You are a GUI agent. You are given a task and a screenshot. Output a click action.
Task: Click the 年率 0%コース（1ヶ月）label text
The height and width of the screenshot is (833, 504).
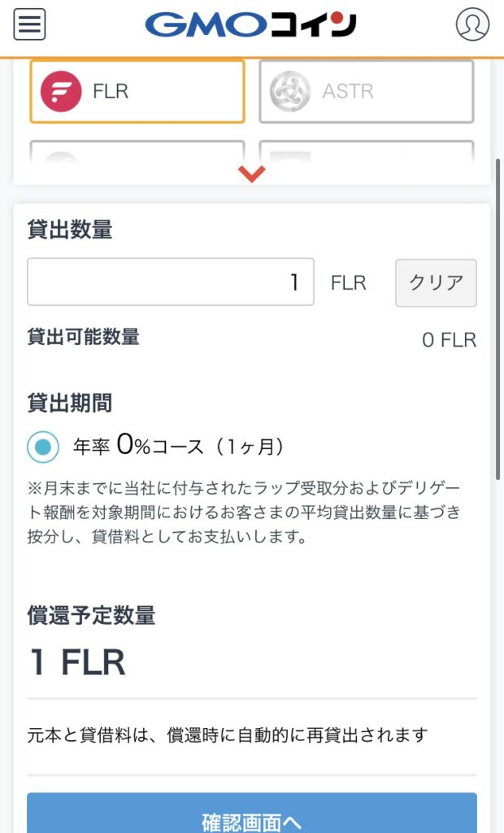178,446
